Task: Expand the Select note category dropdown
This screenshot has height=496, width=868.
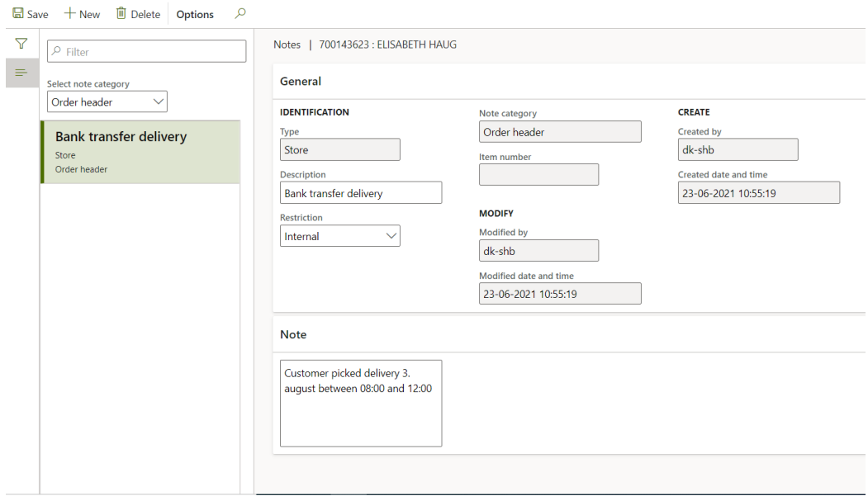Action: pos(107,102)
